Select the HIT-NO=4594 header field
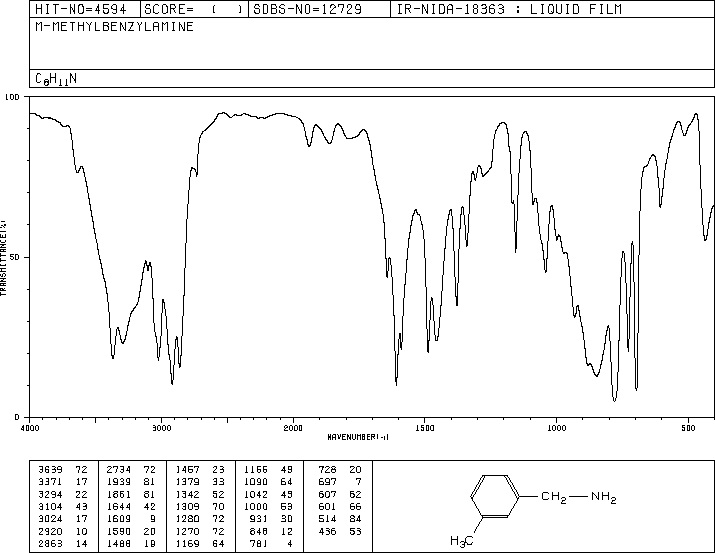 click(x=81, y=9)
